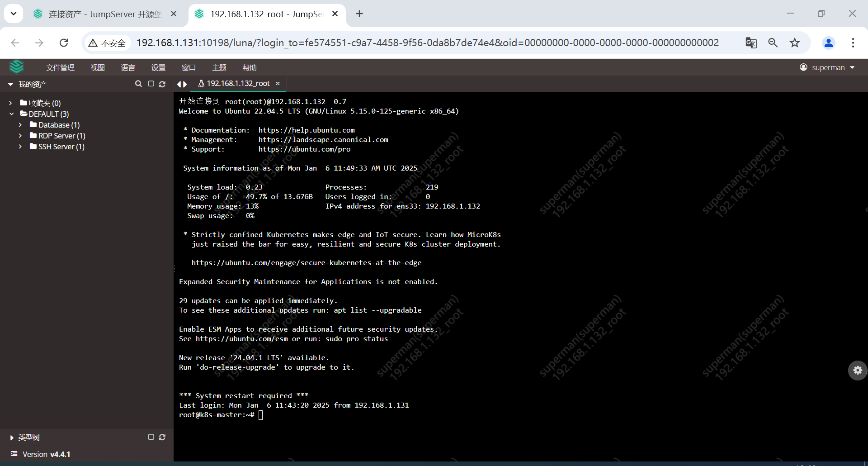Image resolution: width=868 pixels, height=466 pixels.
Task: Go back in browser history
Action: click(15, 43)
